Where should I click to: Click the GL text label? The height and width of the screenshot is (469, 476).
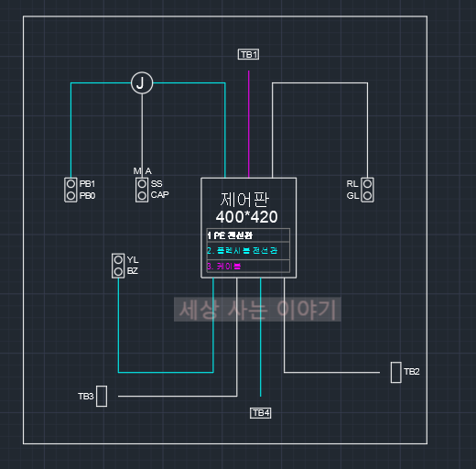point(352,195)
